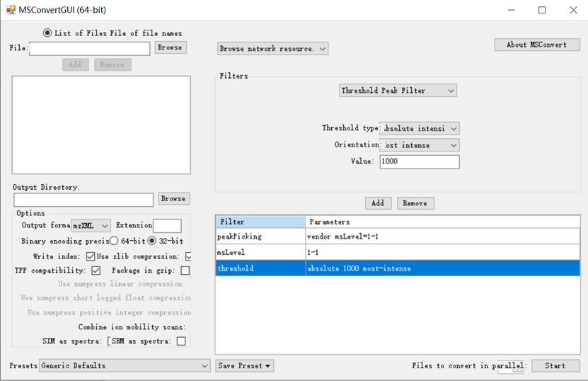Viewport: 588px width, 381px height.
Task: Expand the Threshold Peak Filter dropdown
Action: (x=398, y=91)
